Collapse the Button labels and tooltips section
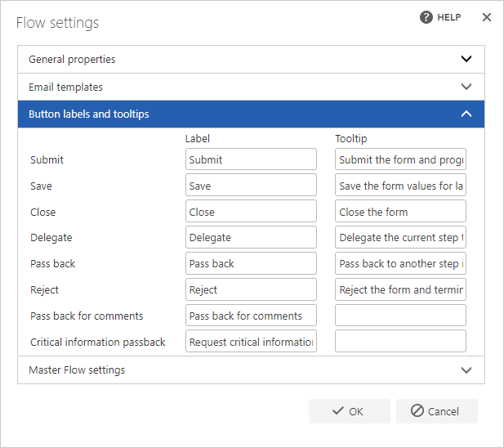 pos(251,114)
